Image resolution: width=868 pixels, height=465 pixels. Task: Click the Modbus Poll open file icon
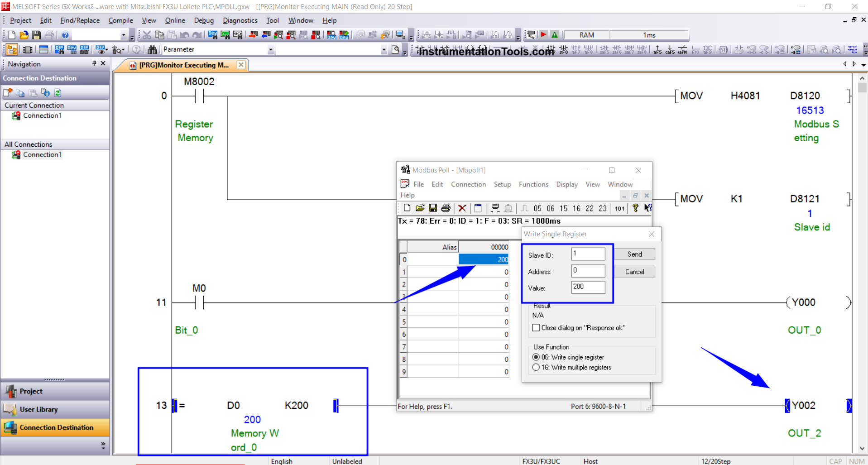(x=420, y=208)
